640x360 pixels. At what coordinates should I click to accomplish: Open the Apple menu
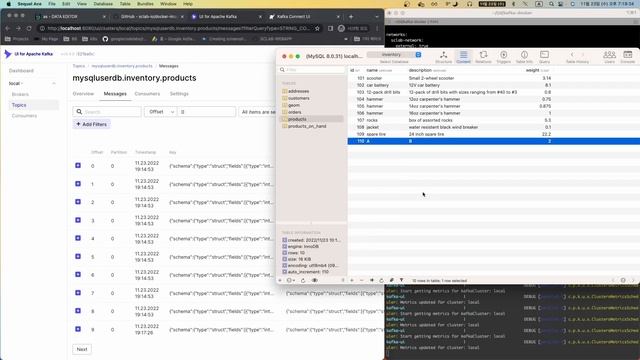click(x=8, y=4)
